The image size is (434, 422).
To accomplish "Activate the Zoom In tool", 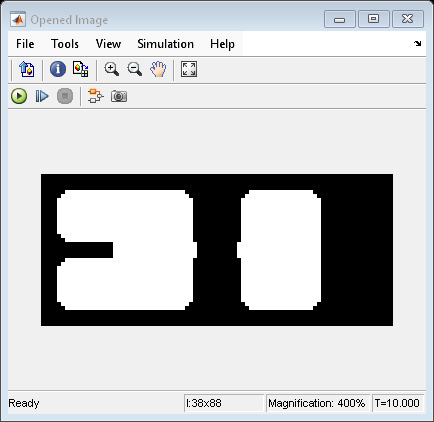I will pos(111,69).
